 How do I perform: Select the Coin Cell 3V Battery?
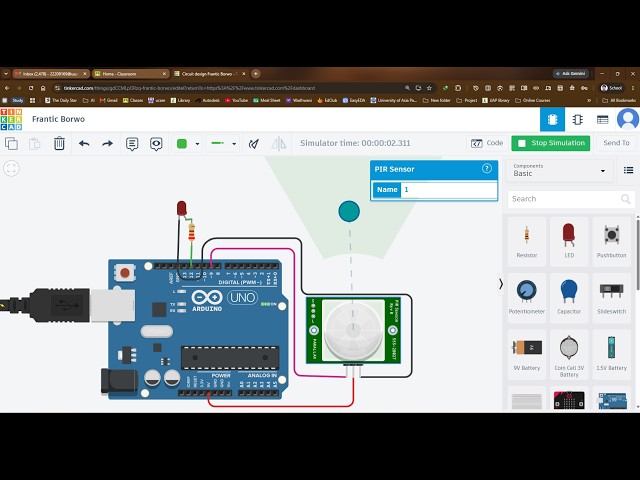pos(569,354)
